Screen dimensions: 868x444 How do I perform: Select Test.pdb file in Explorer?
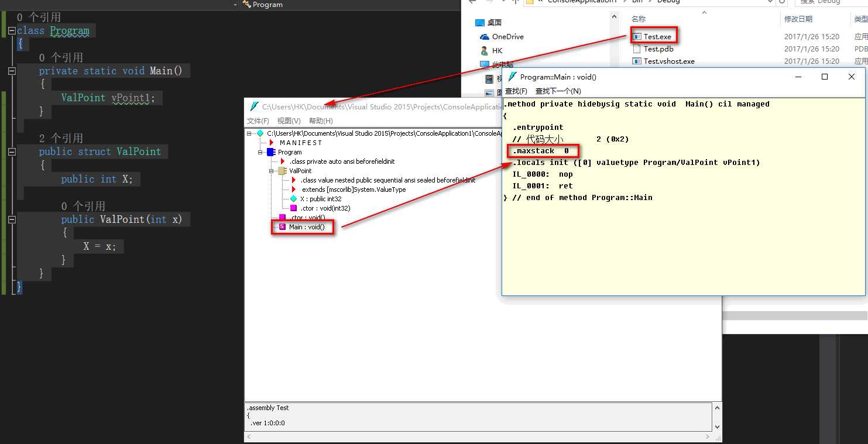pyautogui.click(x=658, y=49)
